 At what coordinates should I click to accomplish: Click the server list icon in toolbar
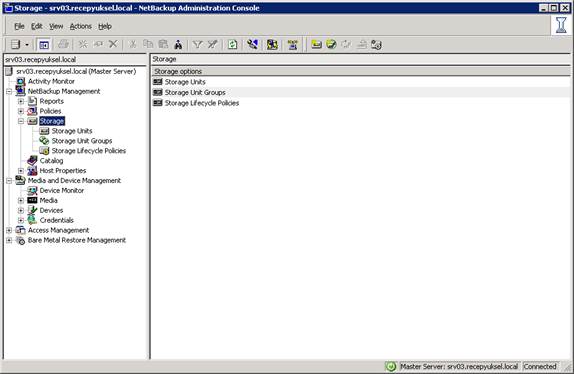point(15,45)
